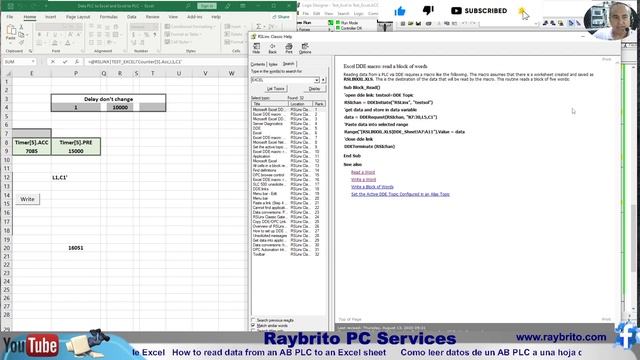Follow the Write a Block of Words link
Screen dimensions: 640x360
coord(372,187)
